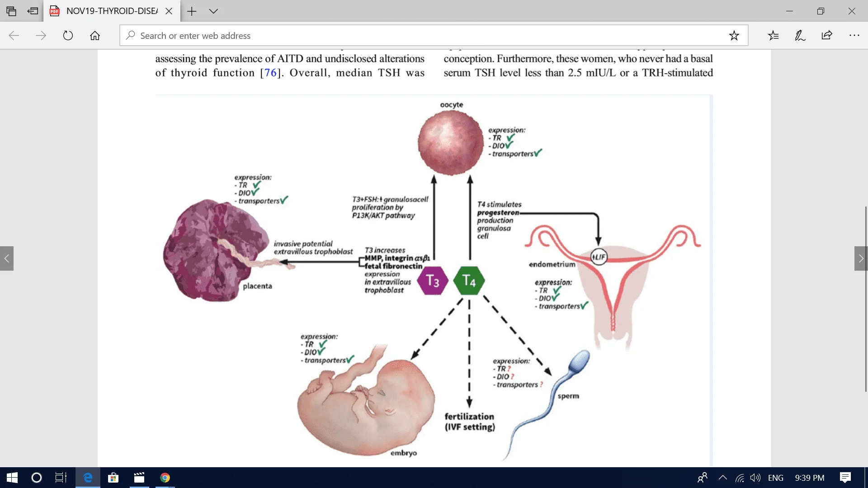Click the LIF circle in uterus diagram
The height and width of the screenshot is (488, 868).
coord(599,257)
